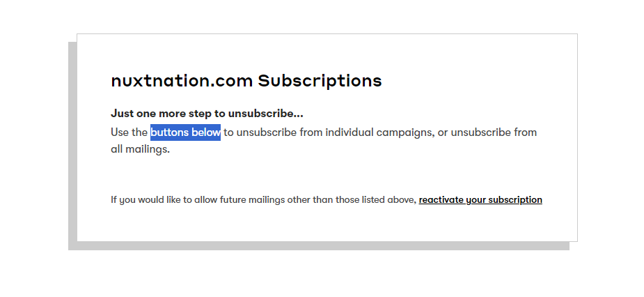The image size is (644, 297).
Task: Click the word 'Subscriptions' in the heading
Action: tap(320, 81)
